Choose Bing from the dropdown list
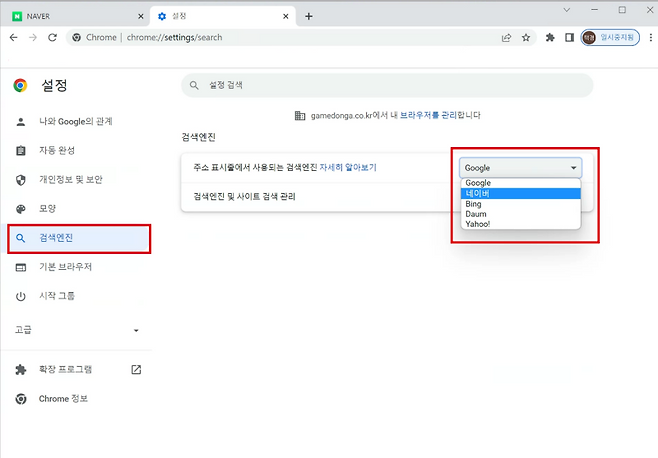The width and height of the screenshot is (658, 458). click(520, 204)
